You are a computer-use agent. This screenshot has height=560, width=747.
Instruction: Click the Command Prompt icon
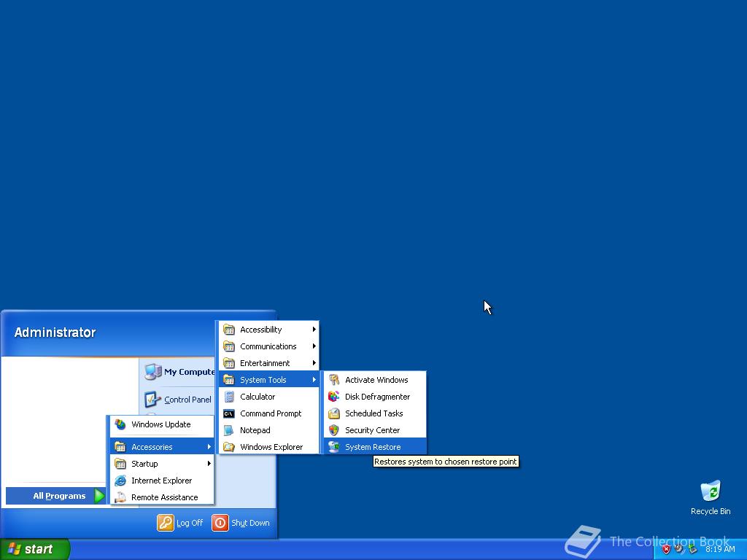[229, 413]
